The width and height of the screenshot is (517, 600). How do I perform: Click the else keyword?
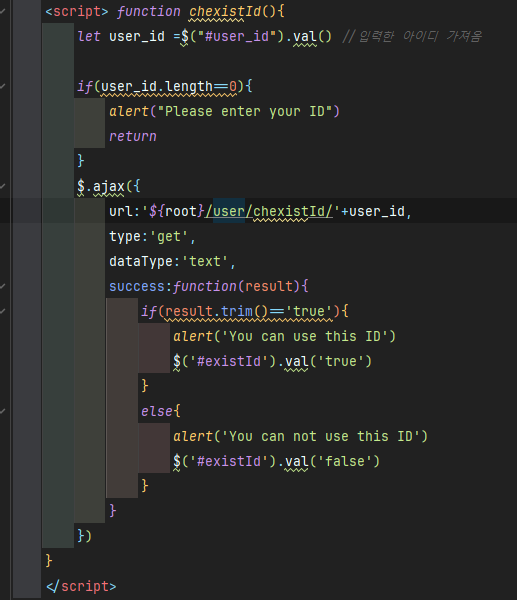click(157, 411)
